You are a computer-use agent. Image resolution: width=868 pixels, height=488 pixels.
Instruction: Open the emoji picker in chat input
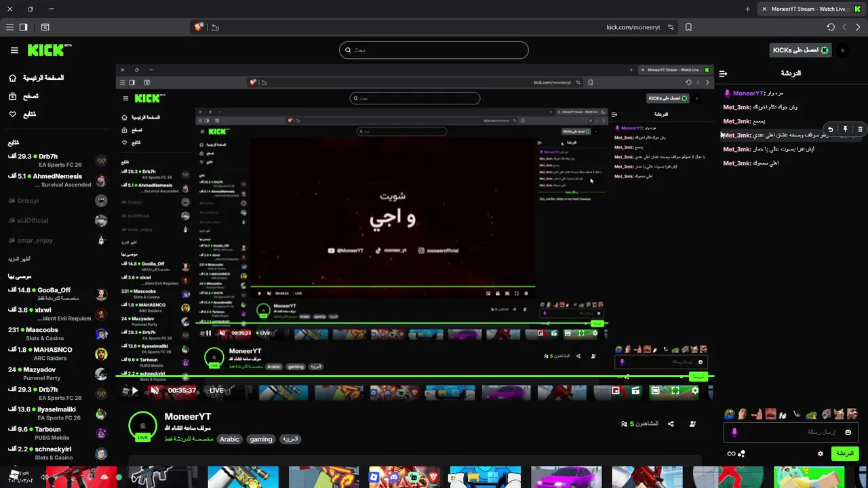coord(848,432)
